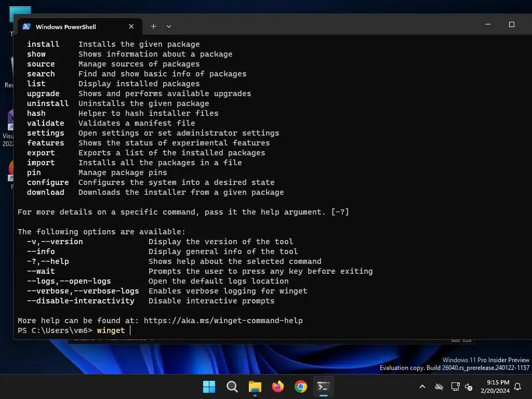The height and width of the screenshot is (399, 532).
Task: Open File Explorer from taskbar
Action: pyautogui.click(x=255, y=387)
